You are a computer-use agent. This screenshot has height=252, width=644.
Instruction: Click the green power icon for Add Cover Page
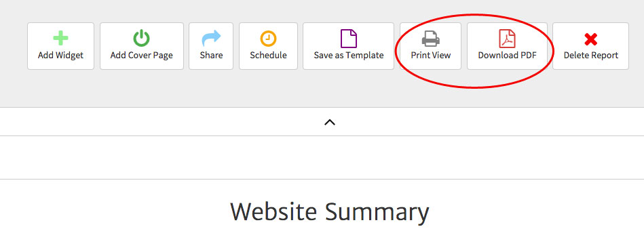click(x=141, y=39)
